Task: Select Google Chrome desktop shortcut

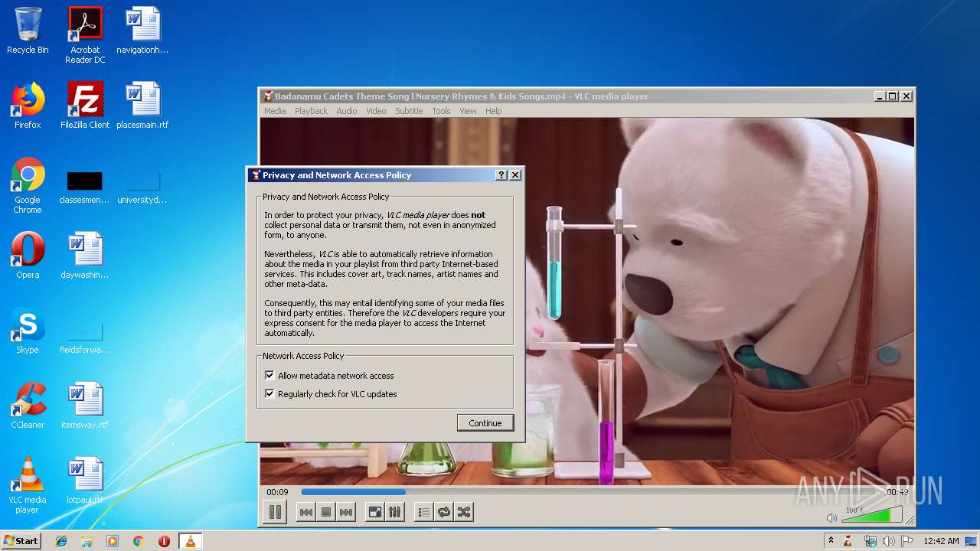Action: click(x=28, y=185)
